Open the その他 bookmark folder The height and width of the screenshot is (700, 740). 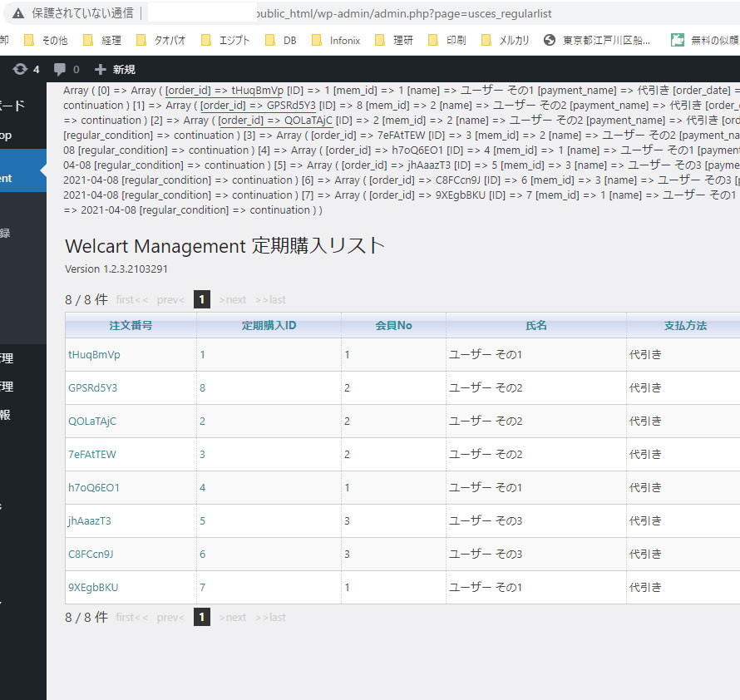(x=47, y=41)
